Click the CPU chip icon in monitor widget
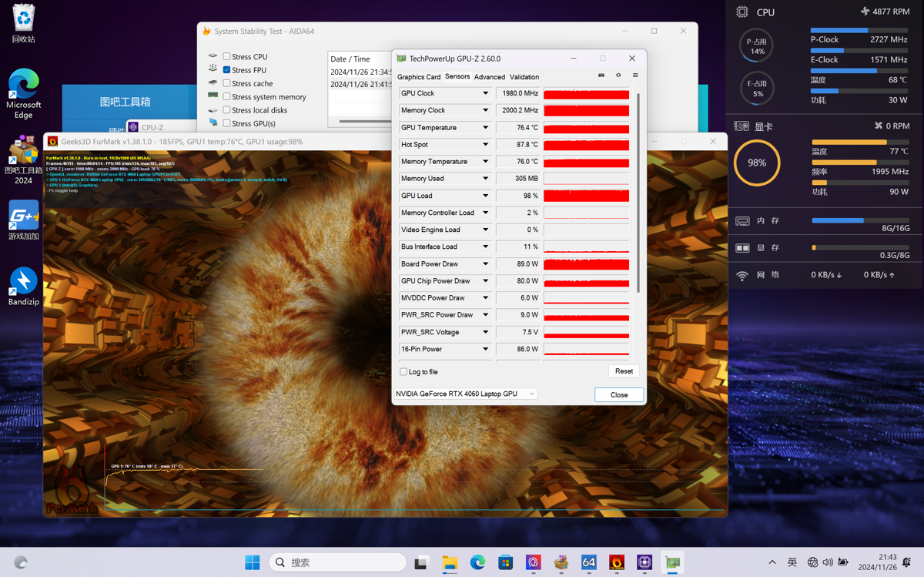 742,12
